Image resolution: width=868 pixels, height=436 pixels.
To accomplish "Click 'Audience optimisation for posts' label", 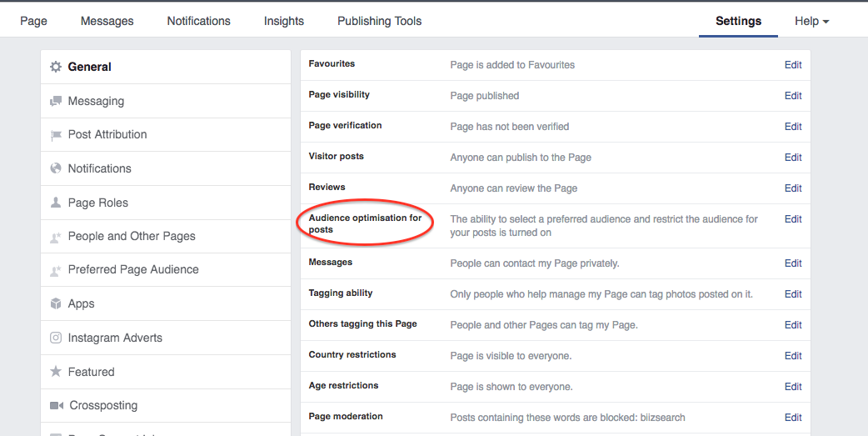I will click(365, 223).
